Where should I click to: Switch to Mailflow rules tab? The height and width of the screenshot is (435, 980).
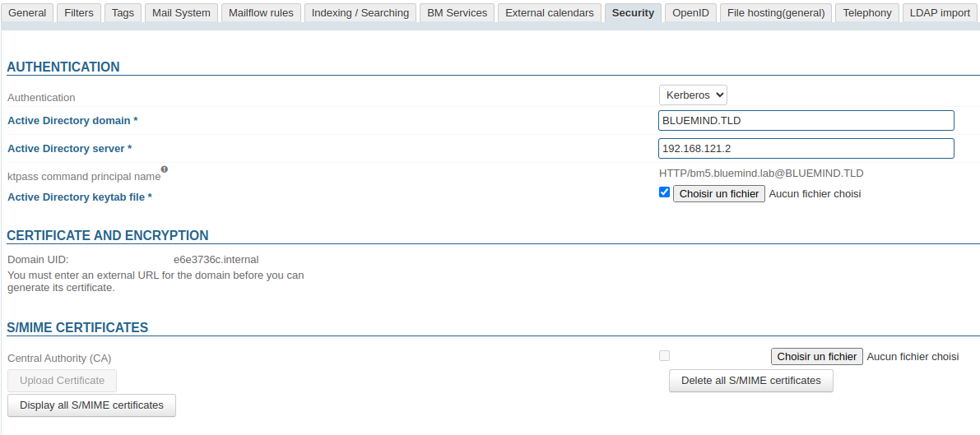click(x=261, y=13)
